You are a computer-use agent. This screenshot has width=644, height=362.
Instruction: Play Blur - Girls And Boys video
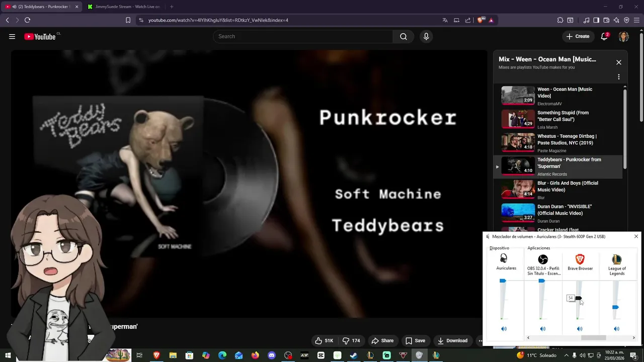click(x=558, y=190)
